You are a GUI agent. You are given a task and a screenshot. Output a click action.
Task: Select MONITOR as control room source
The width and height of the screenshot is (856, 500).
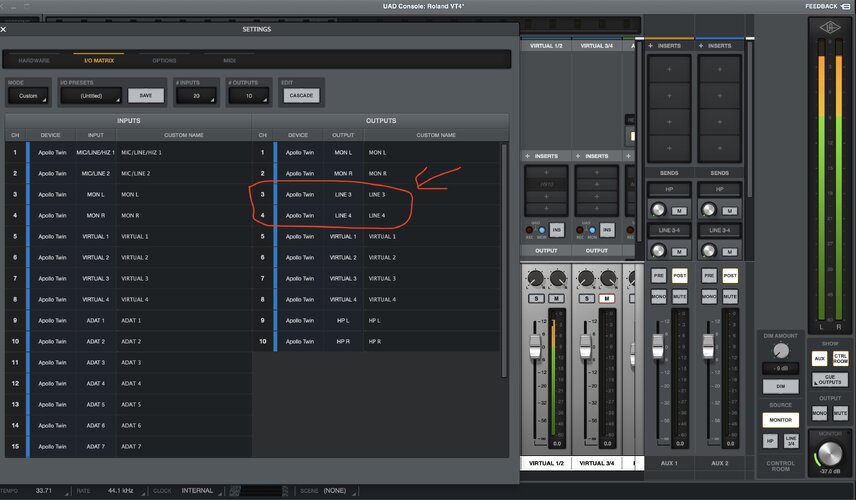[x=780, y=420]
